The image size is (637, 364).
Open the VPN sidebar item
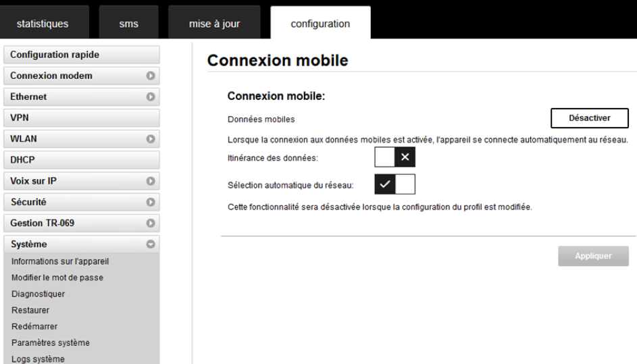coord(81,118)
